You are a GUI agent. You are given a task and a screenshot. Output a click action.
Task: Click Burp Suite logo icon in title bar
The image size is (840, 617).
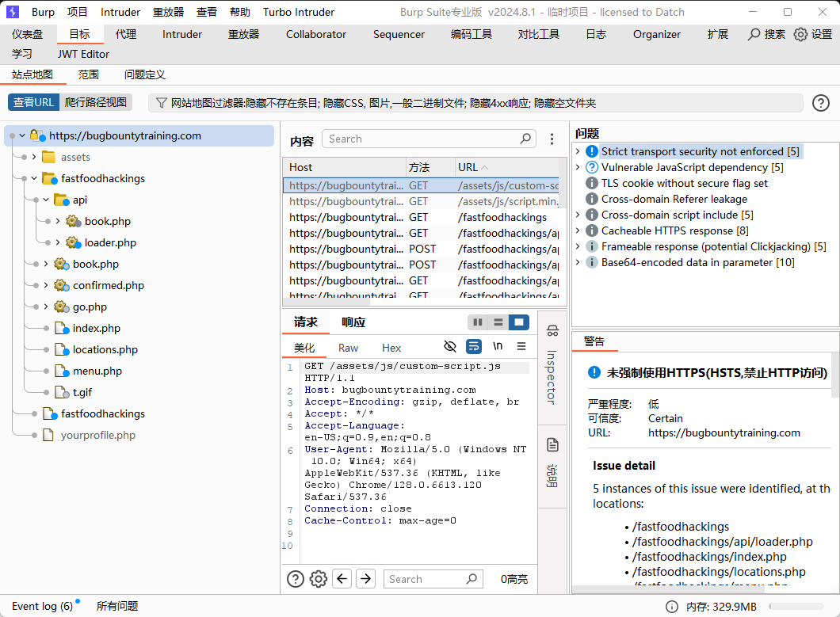(12, 12)
